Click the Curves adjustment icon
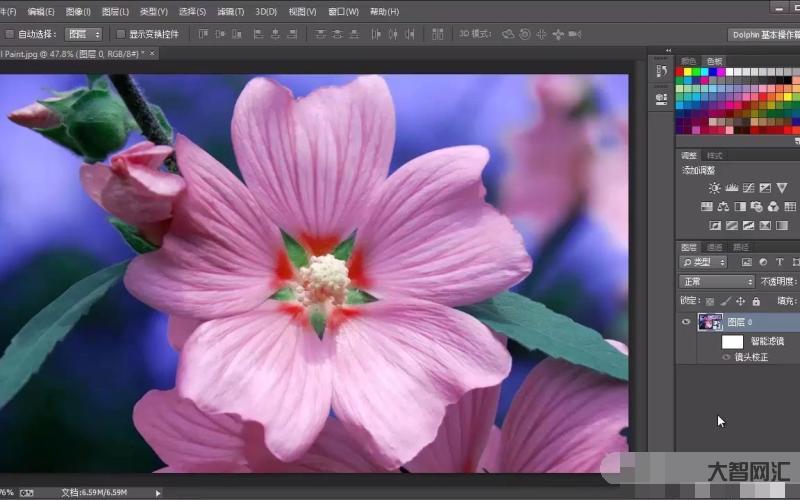 [x=748, y=188]
